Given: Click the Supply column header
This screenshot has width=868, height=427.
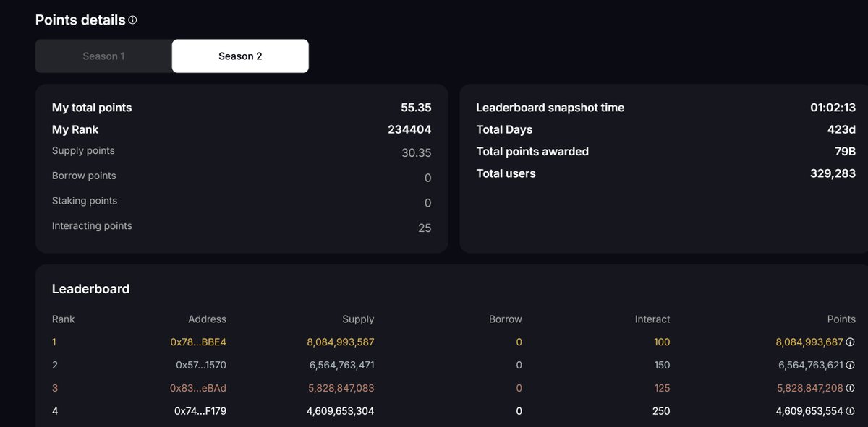Looking at the screenshot, I should [x=358, y=319].
